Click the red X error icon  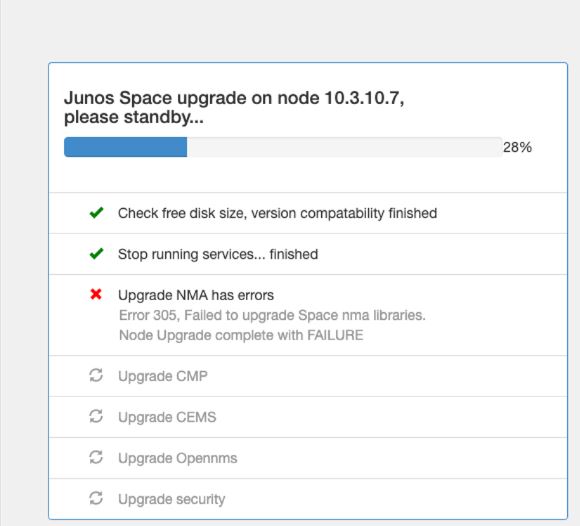(96, 294)
